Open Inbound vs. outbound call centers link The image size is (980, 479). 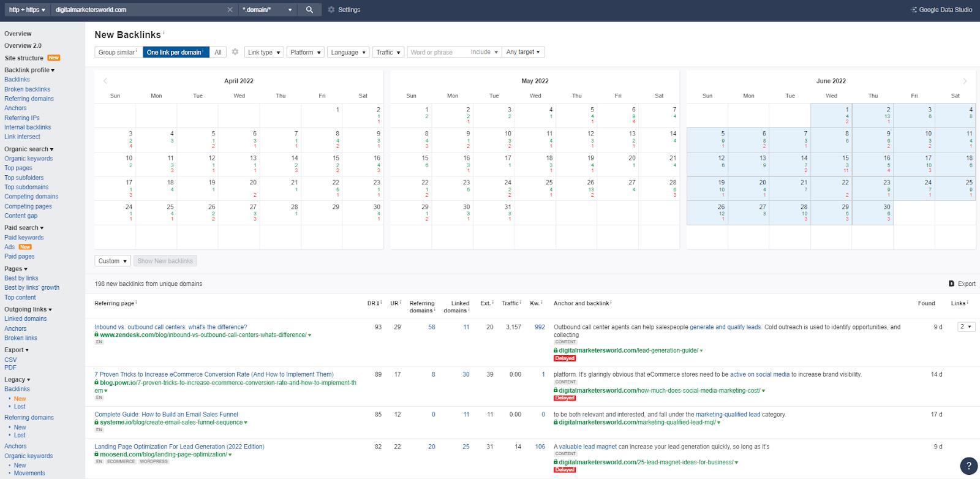(x=171, y=327)
